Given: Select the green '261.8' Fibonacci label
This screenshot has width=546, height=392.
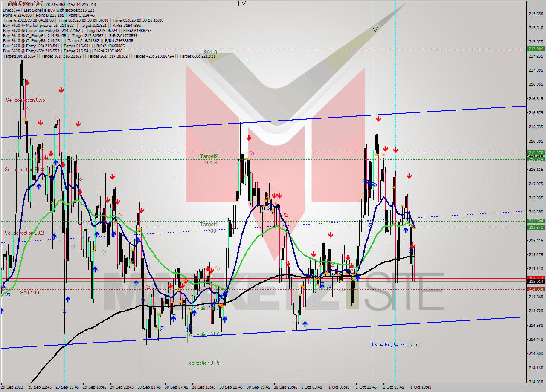Looking at the screenshot, I should pyautogui.click(x=210, y=52).
